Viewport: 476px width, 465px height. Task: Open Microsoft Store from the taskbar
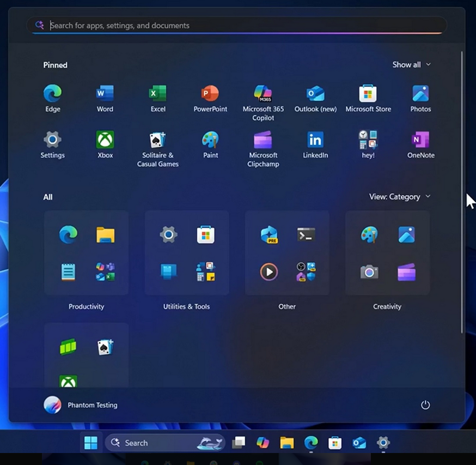click(335, 443)
